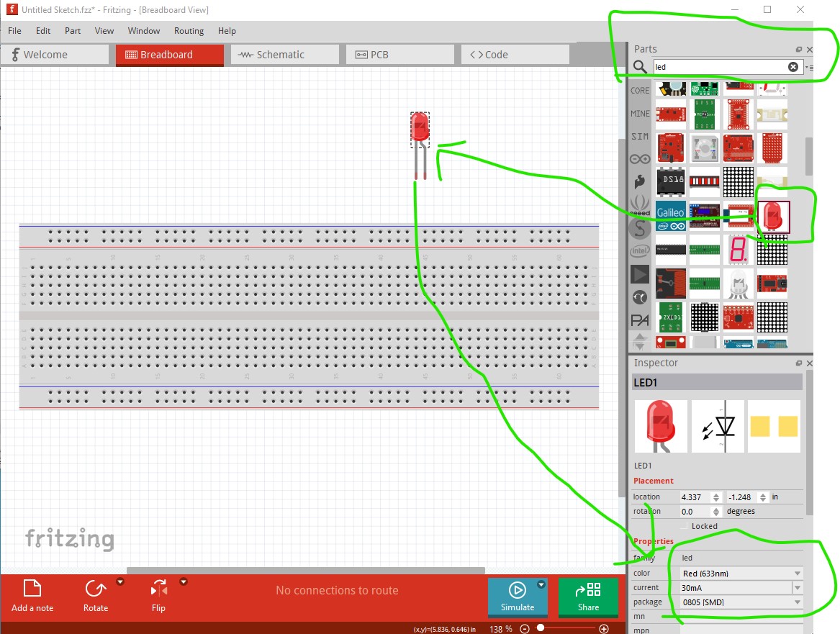Click the Share button
840x634 pixels.
coord(588,596)
